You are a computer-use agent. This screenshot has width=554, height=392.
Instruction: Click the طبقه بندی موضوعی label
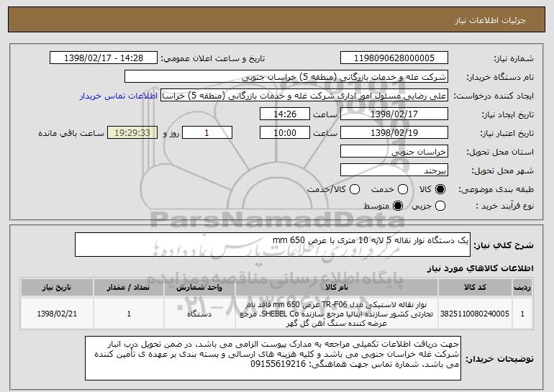click(x=496, y=190)
